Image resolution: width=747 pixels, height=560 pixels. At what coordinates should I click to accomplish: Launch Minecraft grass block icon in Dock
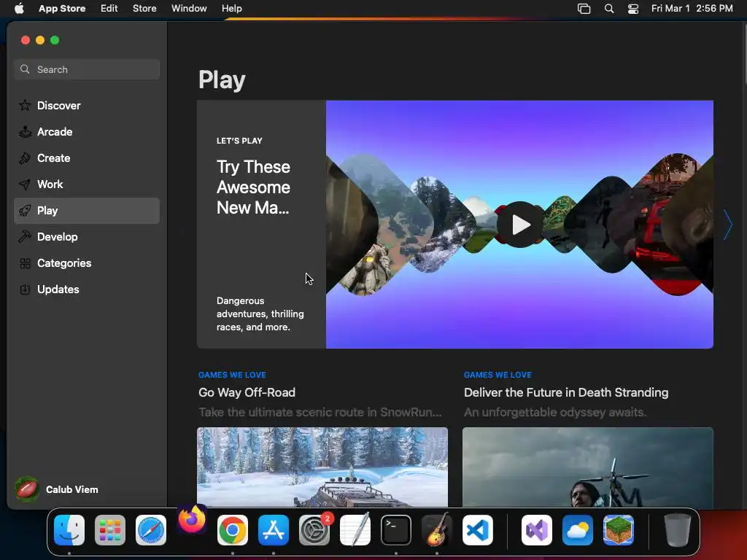[619, 529]
